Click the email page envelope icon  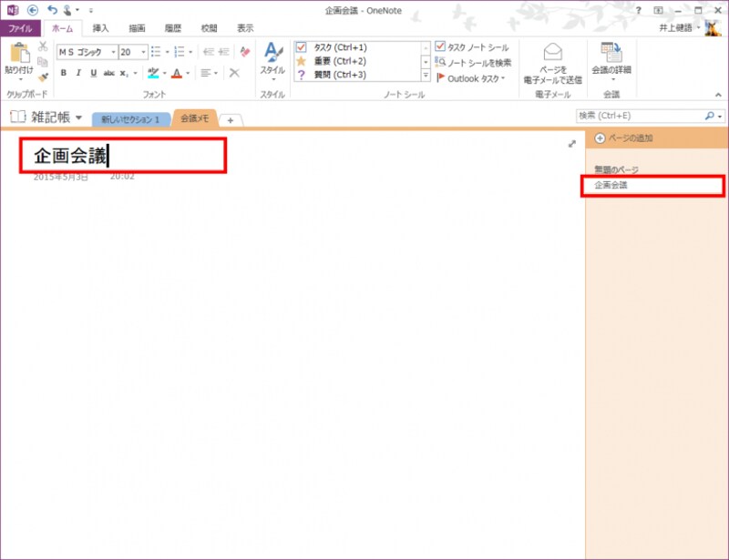(x=552, y=53)
